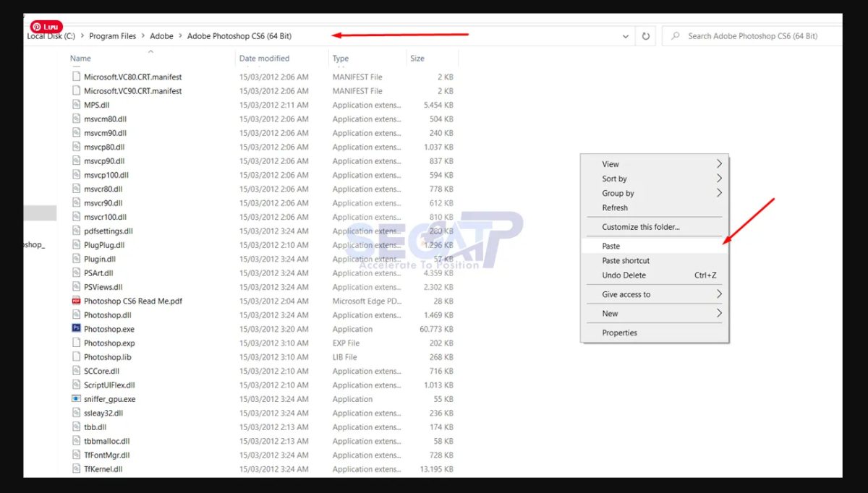Click the Microsoft.VC80.CRT.manifest file icon
The image size is (868, 493).
click(77, 77)
